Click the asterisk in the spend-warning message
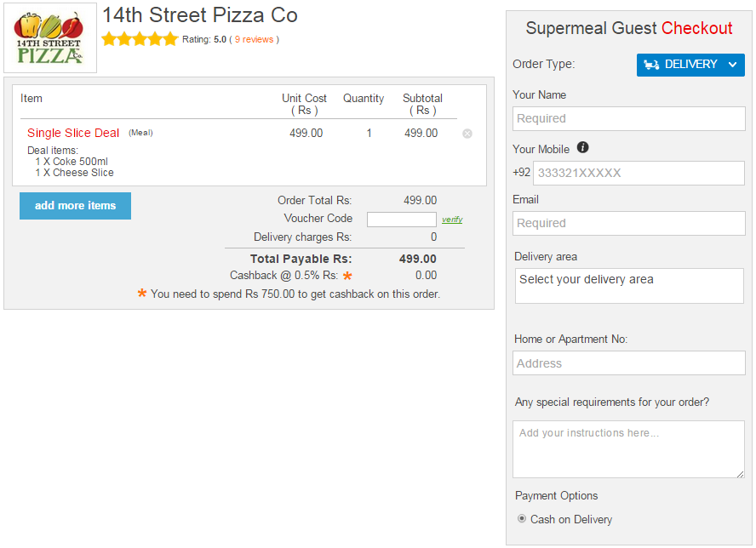756x548 pixels. pyautogui.click(x=143, y=294)
